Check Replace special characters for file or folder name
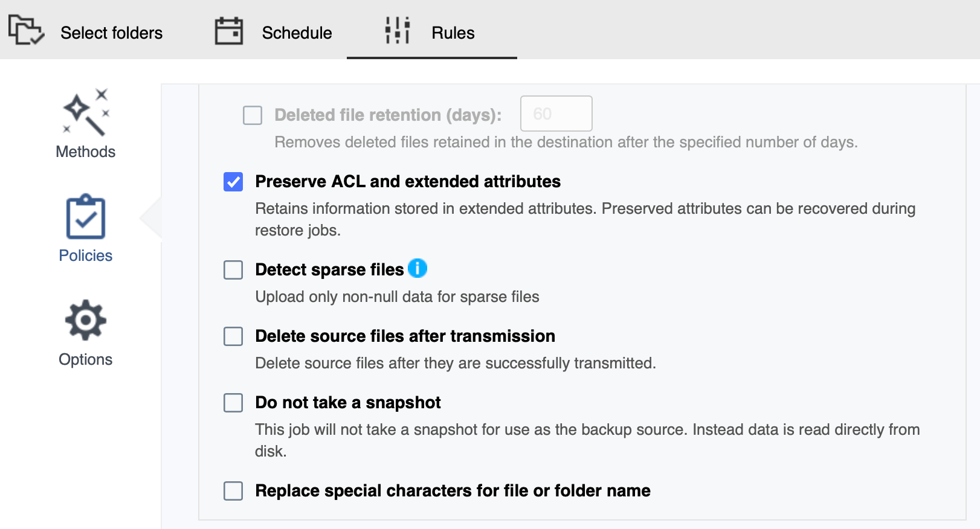980x529 pixels. [x=233, y=490]
